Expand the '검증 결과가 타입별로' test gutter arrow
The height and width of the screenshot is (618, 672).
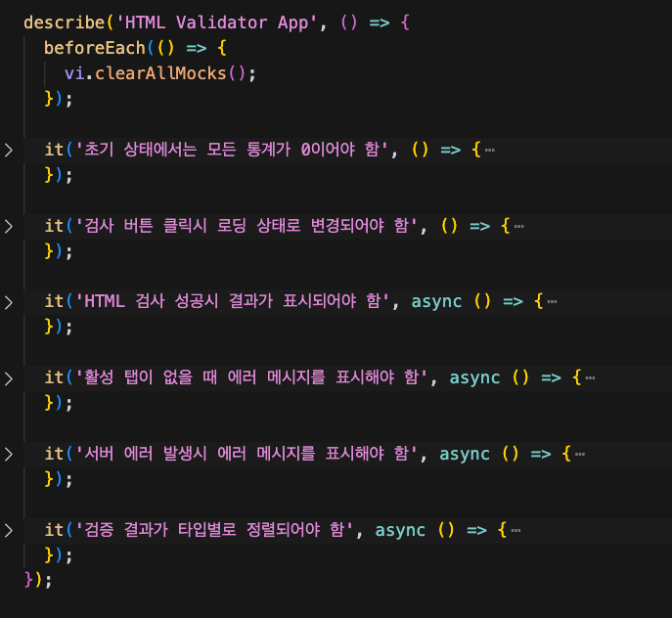[9, 530]
